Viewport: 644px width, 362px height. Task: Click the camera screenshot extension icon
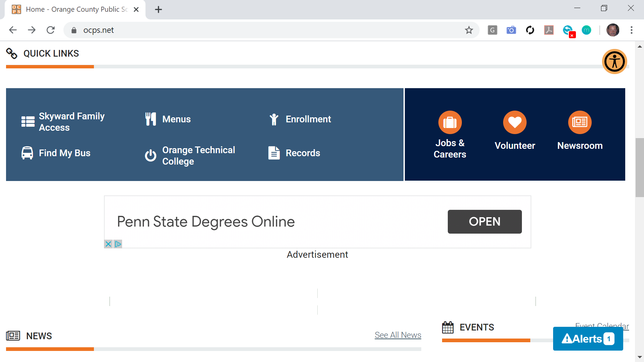point(511,30)
